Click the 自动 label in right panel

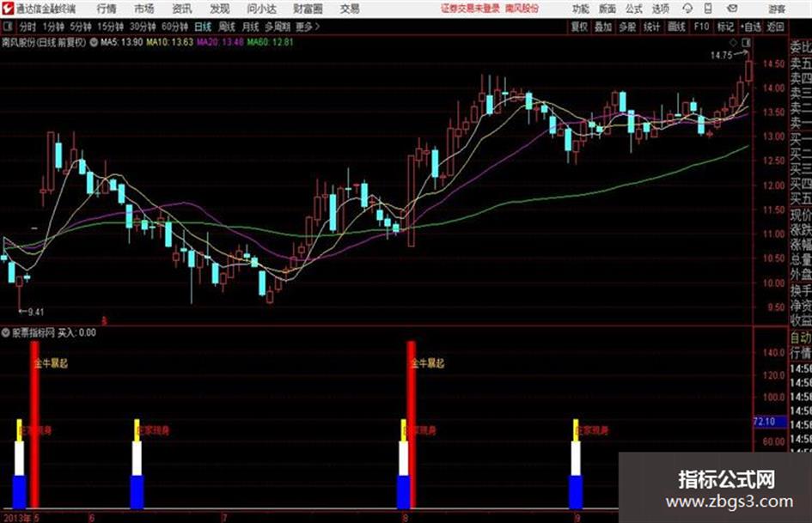[801, 338]
